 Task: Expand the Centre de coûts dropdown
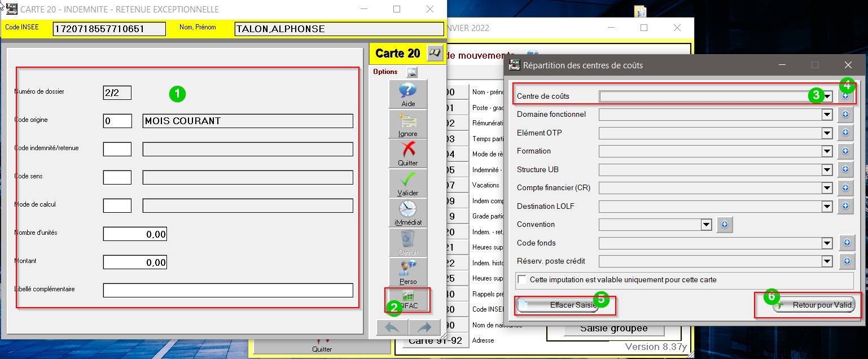click(827, 97)
